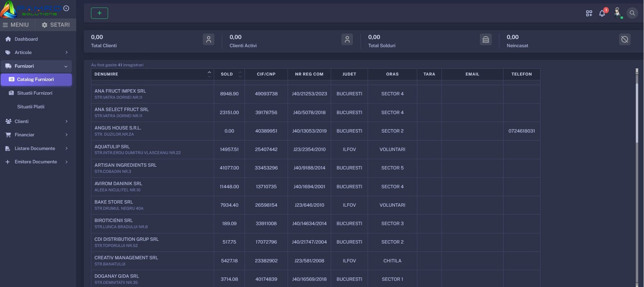Viewport: 644px width, 287px height.
Task: Click the search magnifier icon
Action: [x=632, y=13]
